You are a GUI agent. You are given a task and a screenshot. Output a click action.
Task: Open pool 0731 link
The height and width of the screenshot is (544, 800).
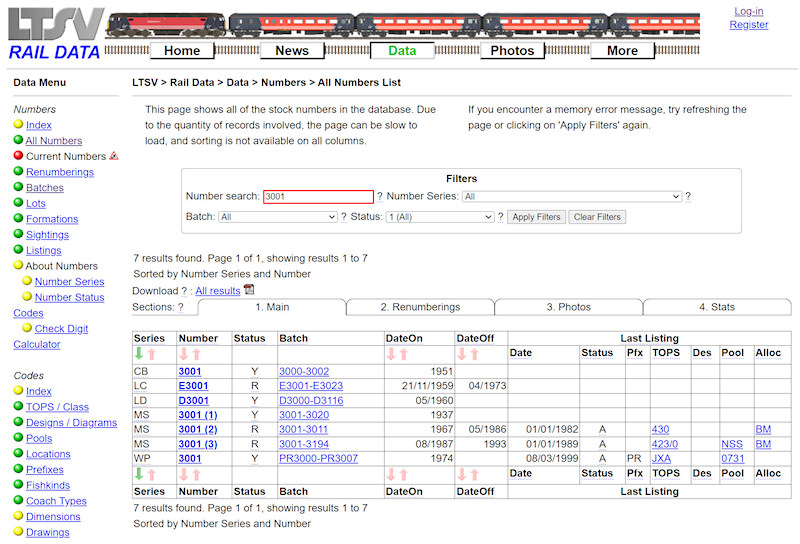[733, 458]
